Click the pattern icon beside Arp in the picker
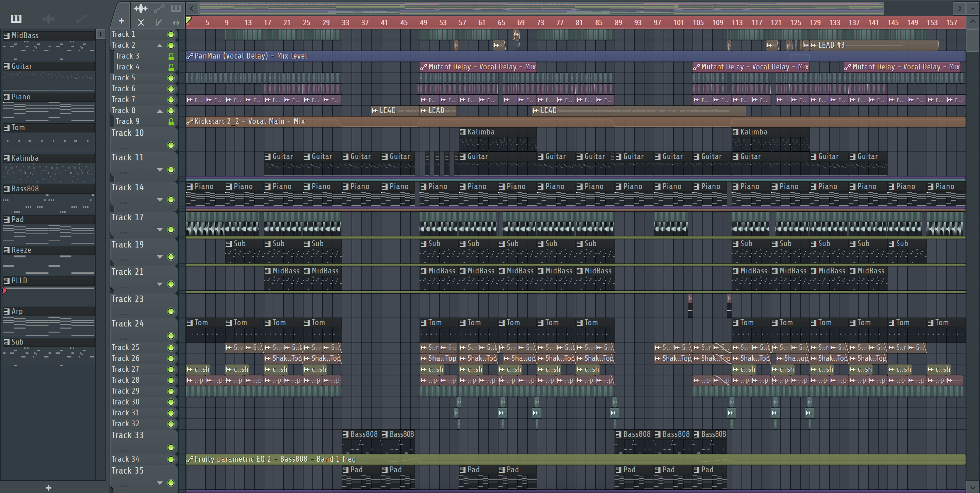The width and height of the screenshot is (980, 493). [x=6, y=312]
